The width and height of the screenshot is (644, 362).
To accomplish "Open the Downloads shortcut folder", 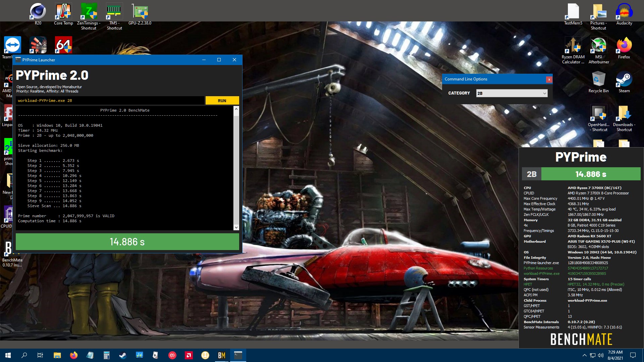I will pos(624,118).
